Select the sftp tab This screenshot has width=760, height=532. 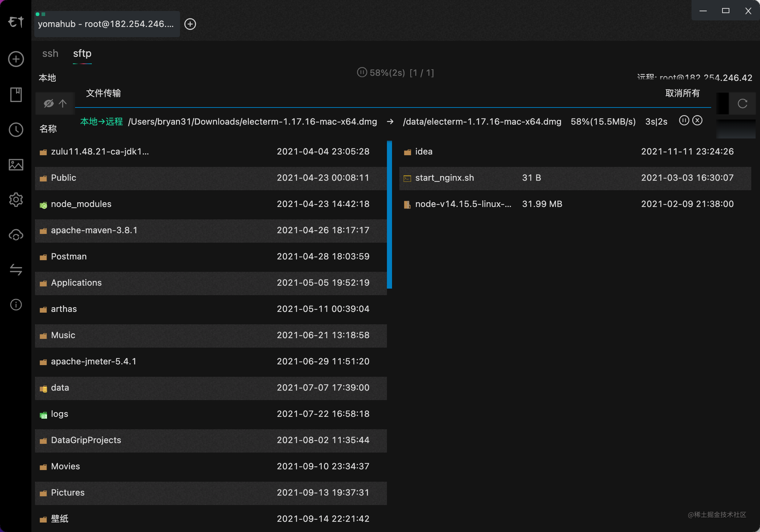tap(82, 54)
